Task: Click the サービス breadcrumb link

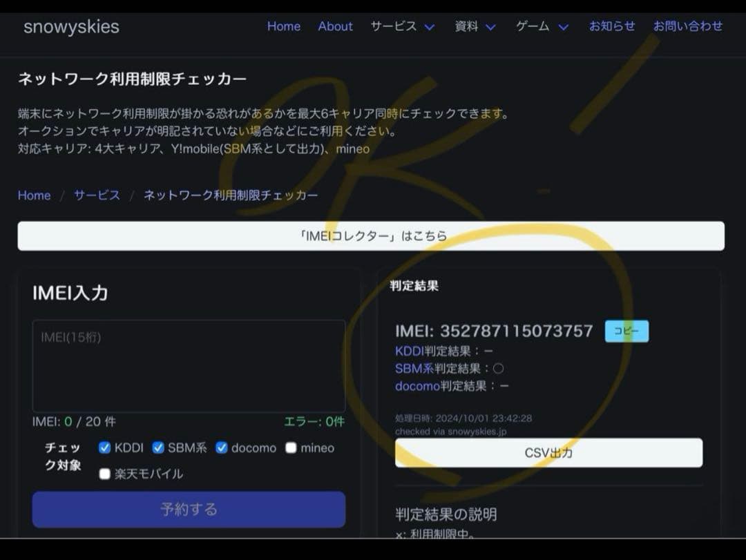Action: pos(96,195)
